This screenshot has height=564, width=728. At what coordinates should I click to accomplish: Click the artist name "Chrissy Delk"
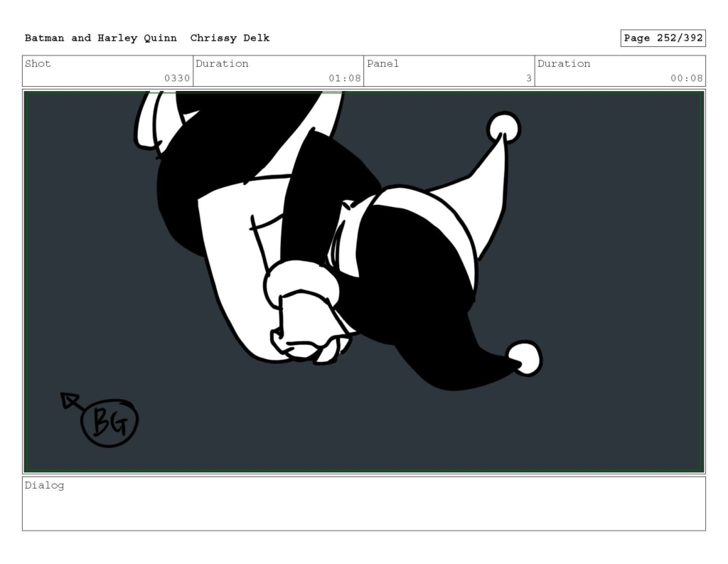tap(230, 38)
